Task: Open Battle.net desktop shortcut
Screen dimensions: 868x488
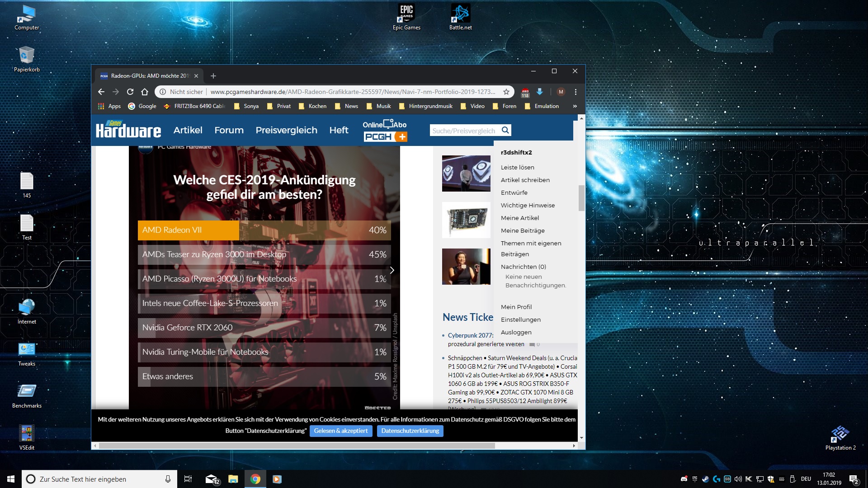Action: click(460, 17)
